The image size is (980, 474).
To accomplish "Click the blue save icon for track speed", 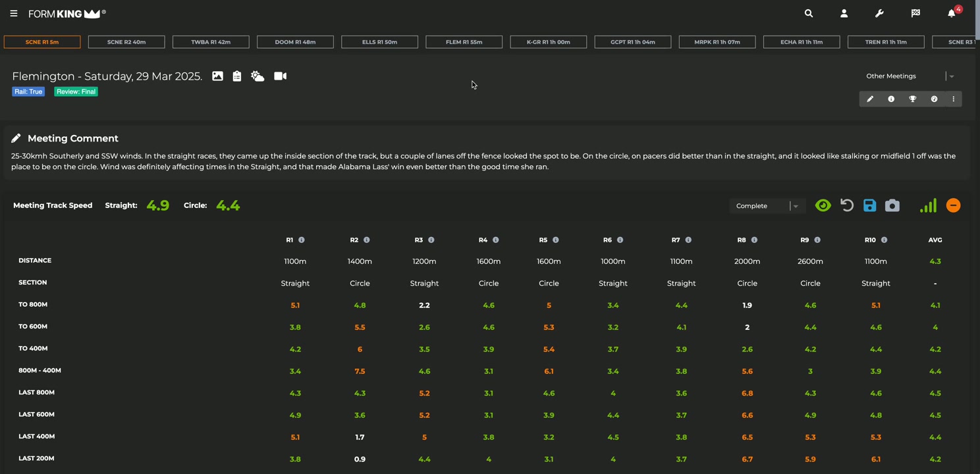I will click(869, 205).
